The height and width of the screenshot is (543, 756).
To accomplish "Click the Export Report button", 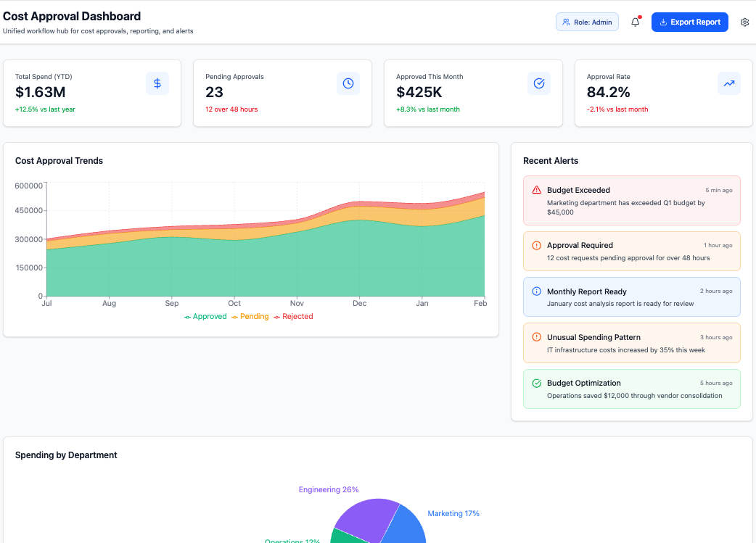I will [689, 22].
